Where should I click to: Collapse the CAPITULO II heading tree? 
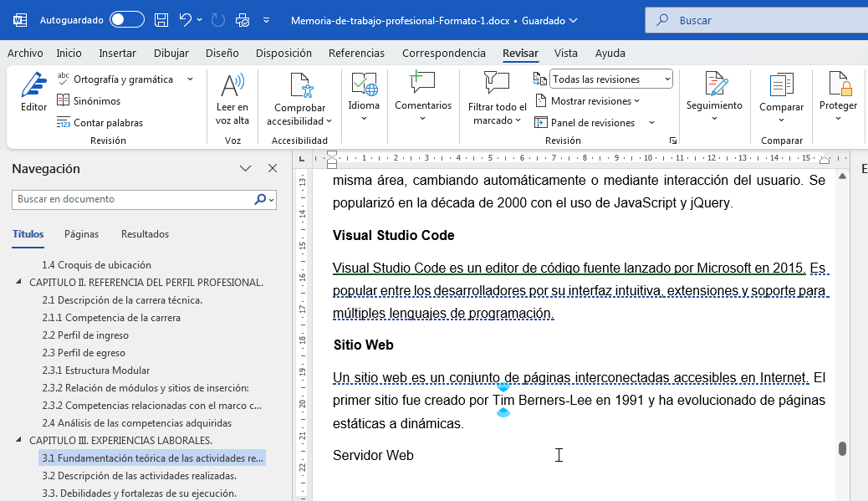pyautogui.click(x=19, y=283)
